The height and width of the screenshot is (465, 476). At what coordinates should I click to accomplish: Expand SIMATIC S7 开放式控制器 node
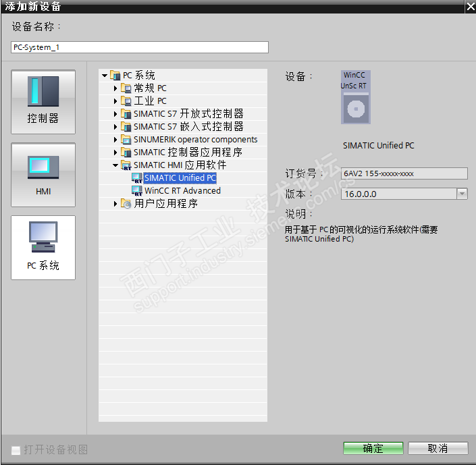115,114
